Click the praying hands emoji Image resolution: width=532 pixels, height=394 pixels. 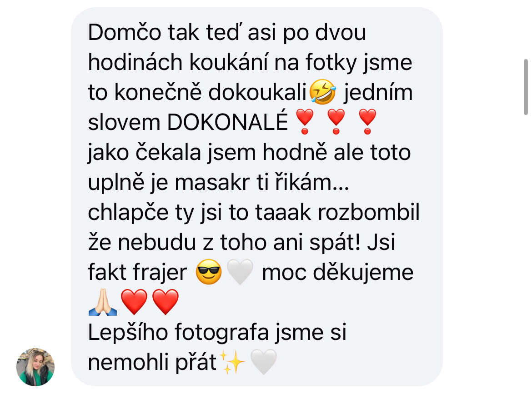[103, 302]
